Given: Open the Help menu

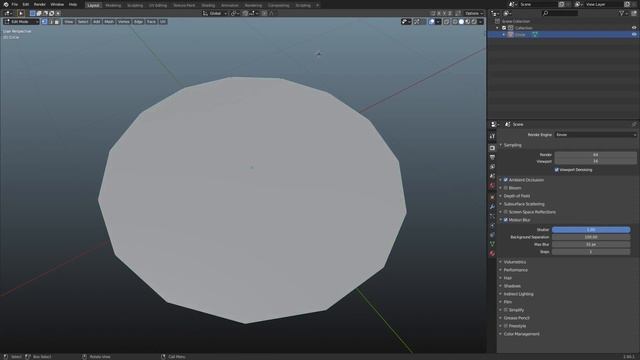Looking at the screenshot, I should (73, 4).
